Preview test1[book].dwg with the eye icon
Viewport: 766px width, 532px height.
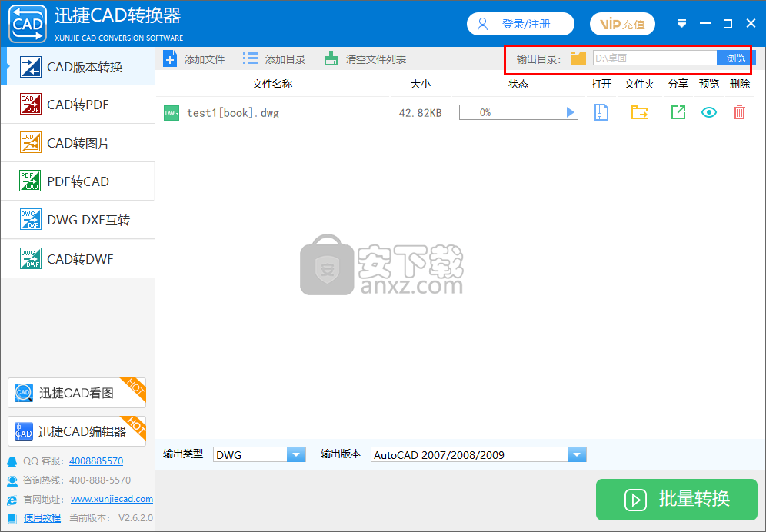coord(709,112)
